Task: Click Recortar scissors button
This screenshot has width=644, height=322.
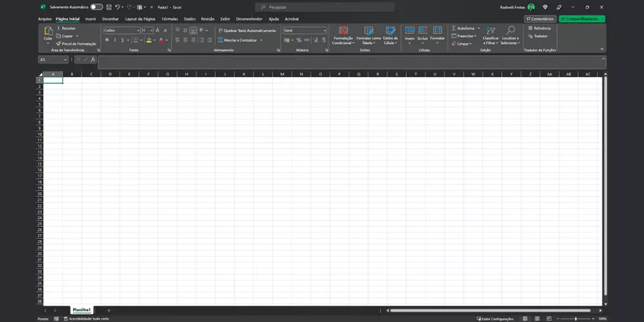Action: coord(65,28)
